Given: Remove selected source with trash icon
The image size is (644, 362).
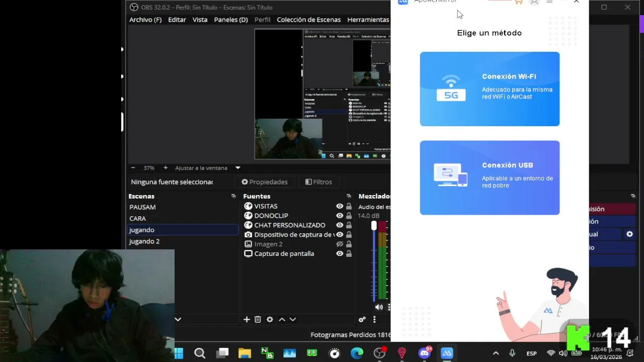Looking at the screenshot, I should click(x=258, y=319).
